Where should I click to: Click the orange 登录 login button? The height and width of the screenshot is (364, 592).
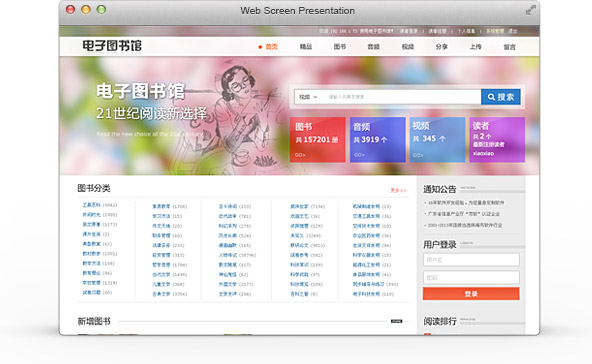471,294
